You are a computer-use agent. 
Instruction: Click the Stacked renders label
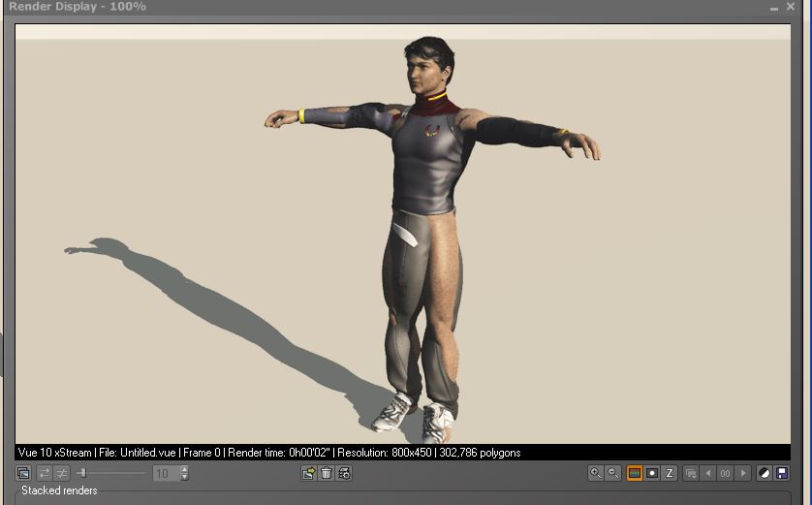pos(59,490)
